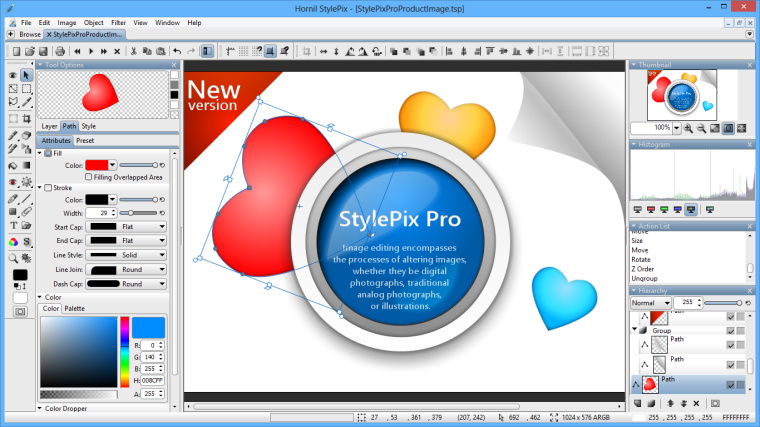Click the Redo arrow icon
The width and height of the screenshot is (760, 427).
191,51
